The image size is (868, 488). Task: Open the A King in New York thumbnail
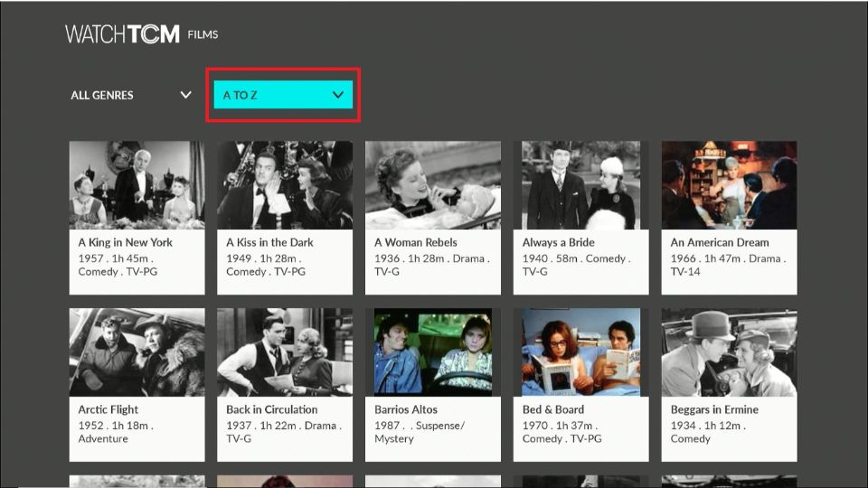pyautogui.click(x=137, y=184)
